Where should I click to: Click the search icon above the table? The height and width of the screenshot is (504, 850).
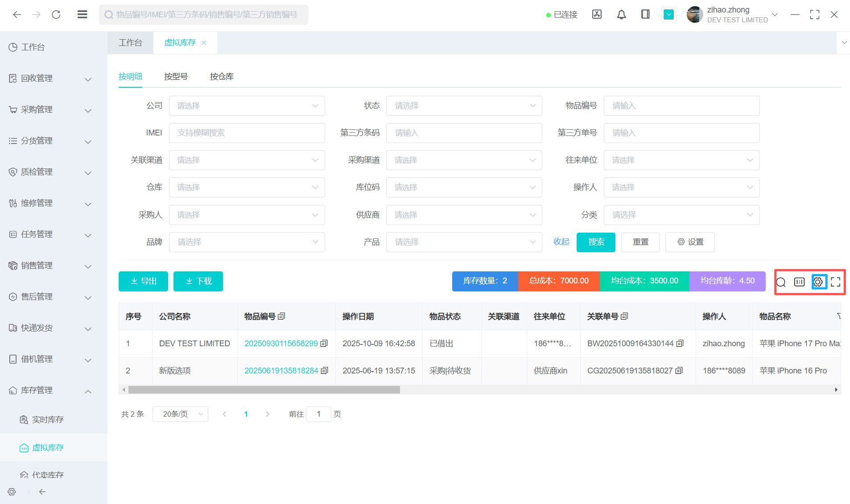[781, 282]
